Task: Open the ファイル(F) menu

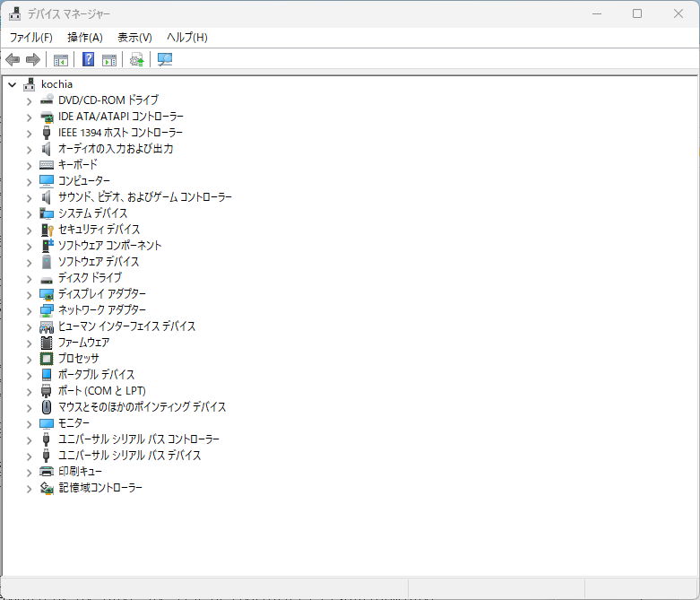Action: pos(31,38)
